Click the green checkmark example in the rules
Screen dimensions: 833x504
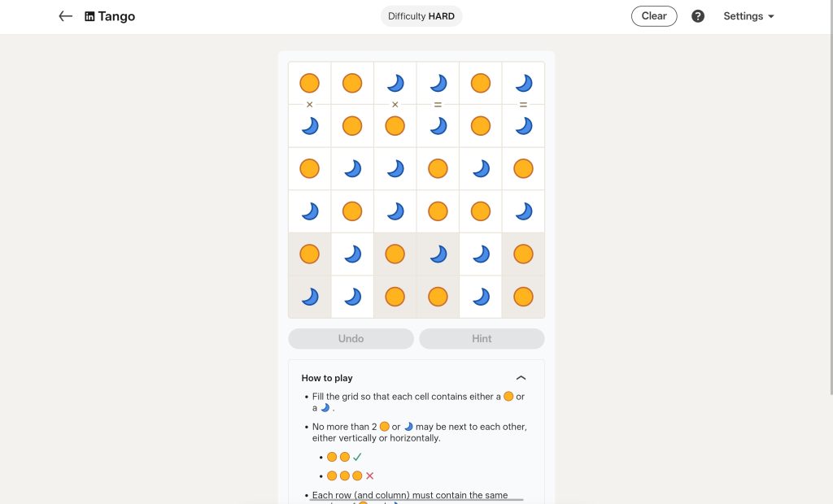click(x=356, y=456)
